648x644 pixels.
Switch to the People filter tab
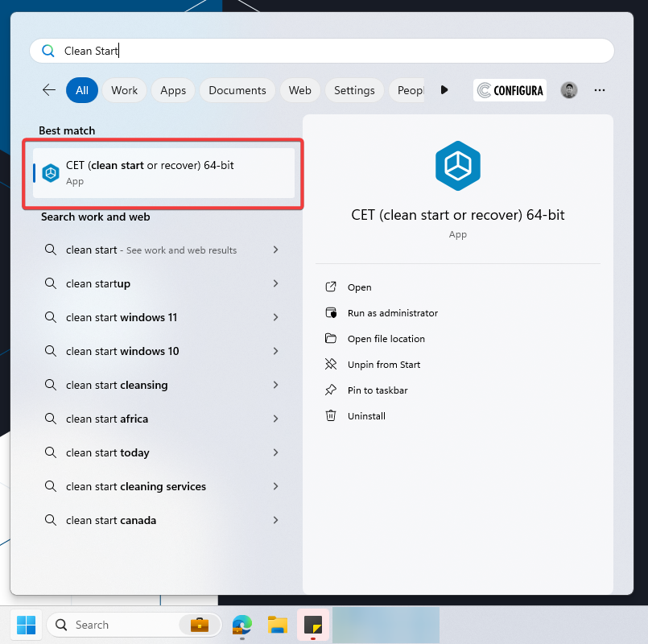407,90
